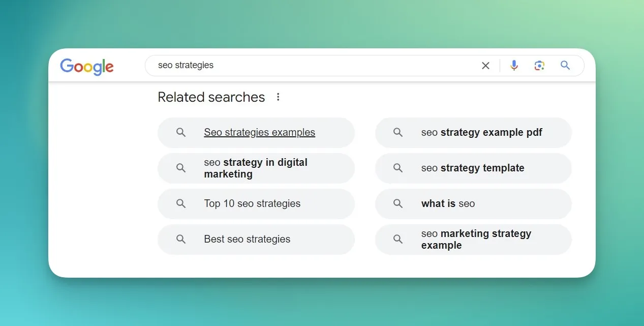
Task: Open 'seo strategy in digital marketing' suggestion
Action: click(x=256, y=168)
